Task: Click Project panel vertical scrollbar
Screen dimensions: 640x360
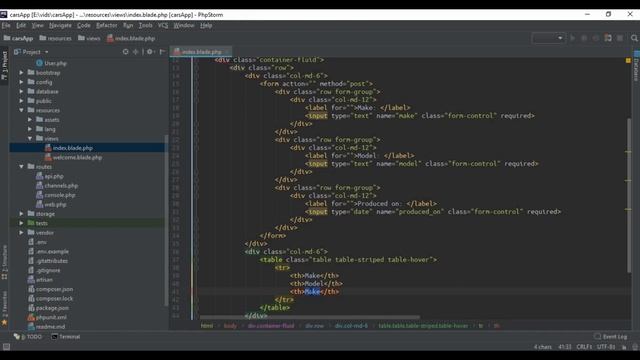Action: coord(166,220)
